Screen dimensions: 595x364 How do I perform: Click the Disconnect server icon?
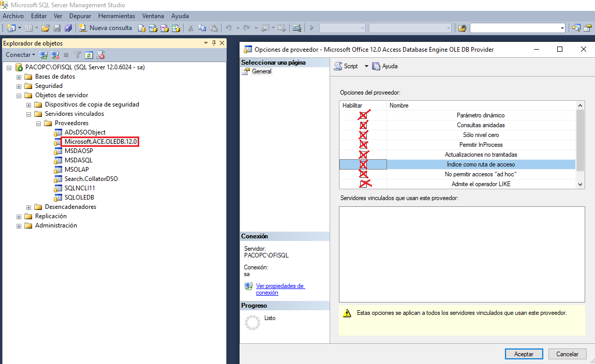click(x=55, y=55)
